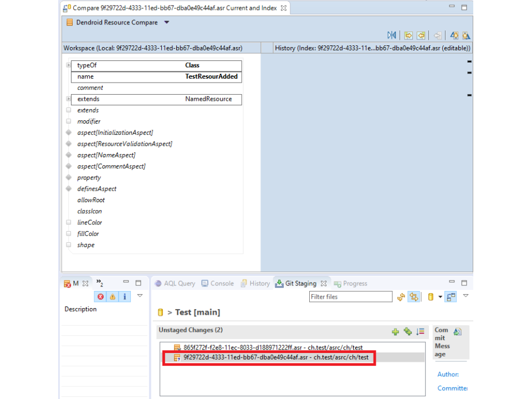Click the refresh icon next to Filter files
Image resolution: width=532 pixels, height=399 pixels.
[401, 297]
